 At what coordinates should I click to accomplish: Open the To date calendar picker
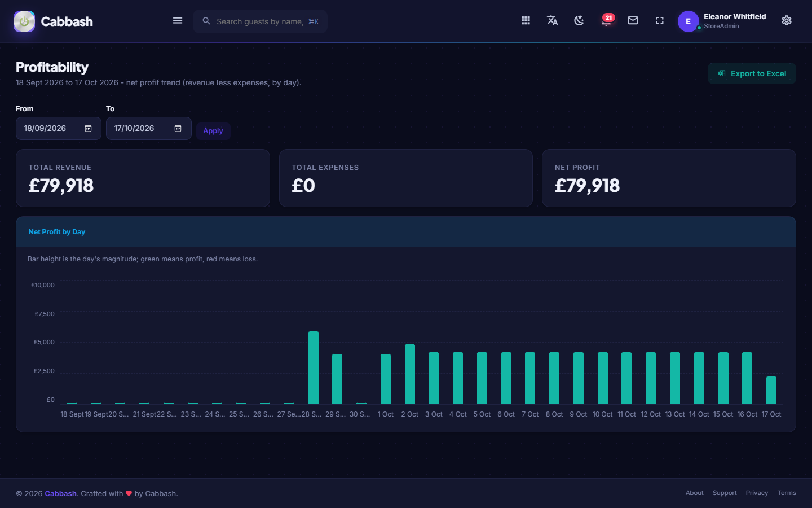tap(178, 129)
